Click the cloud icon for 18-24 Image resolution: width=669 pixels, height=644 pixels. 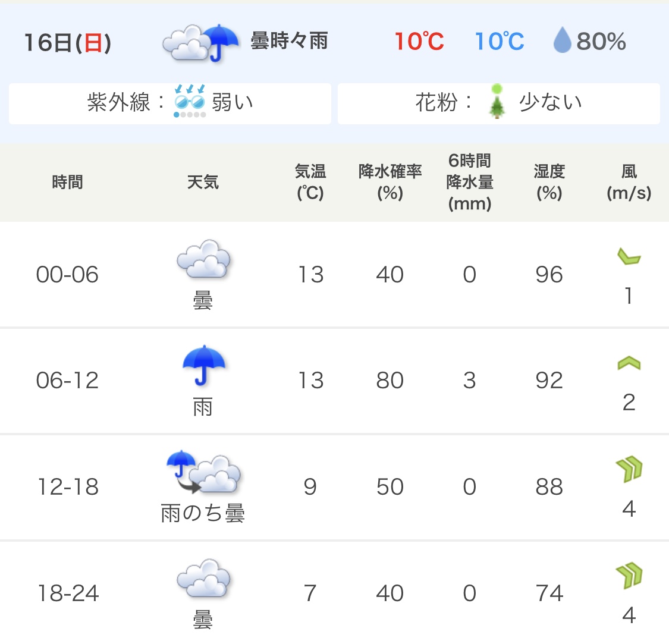(203, 578)
